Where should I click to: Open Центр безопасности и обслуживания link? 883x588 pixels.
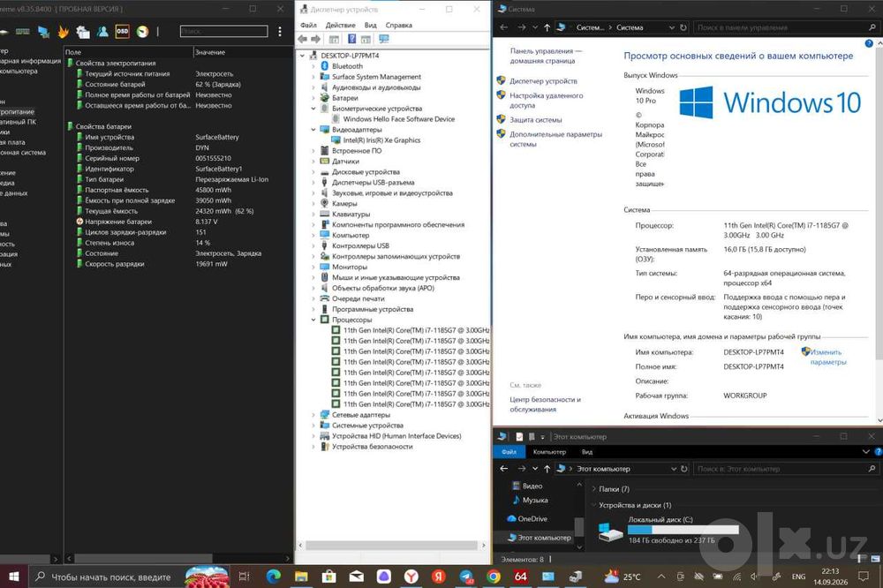[x=545, y=404]
